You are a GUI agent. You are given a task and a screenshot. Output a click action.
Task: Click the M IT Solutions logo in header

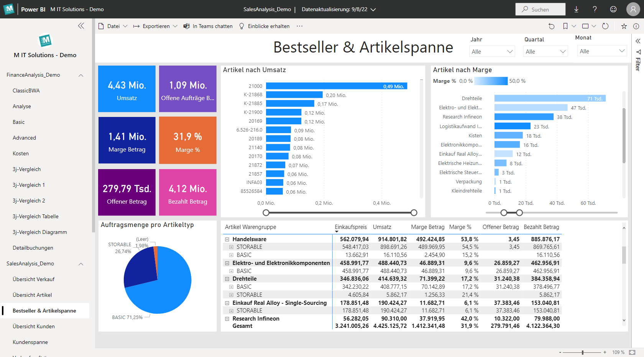coord(9,9)
